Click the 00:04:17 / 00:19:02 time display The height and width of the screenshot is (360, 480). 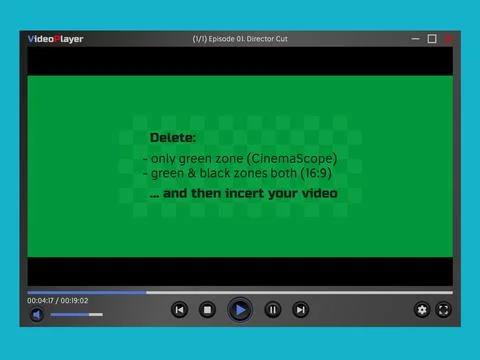pos(58,301)
